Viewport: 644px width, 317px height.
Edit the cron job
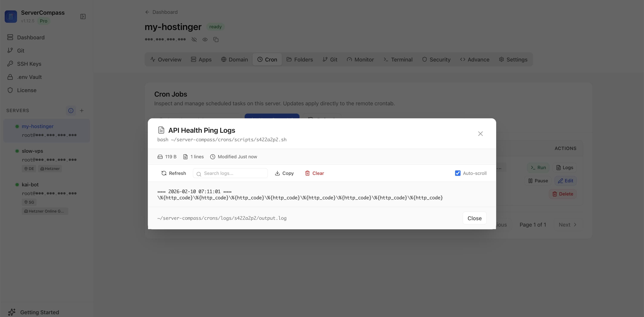coord(565,181)
